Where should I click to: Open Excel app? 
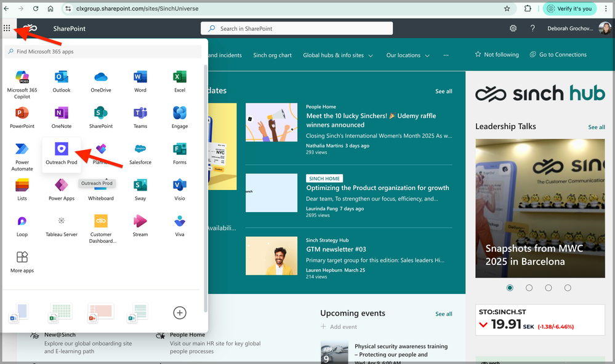coord(180,82)
